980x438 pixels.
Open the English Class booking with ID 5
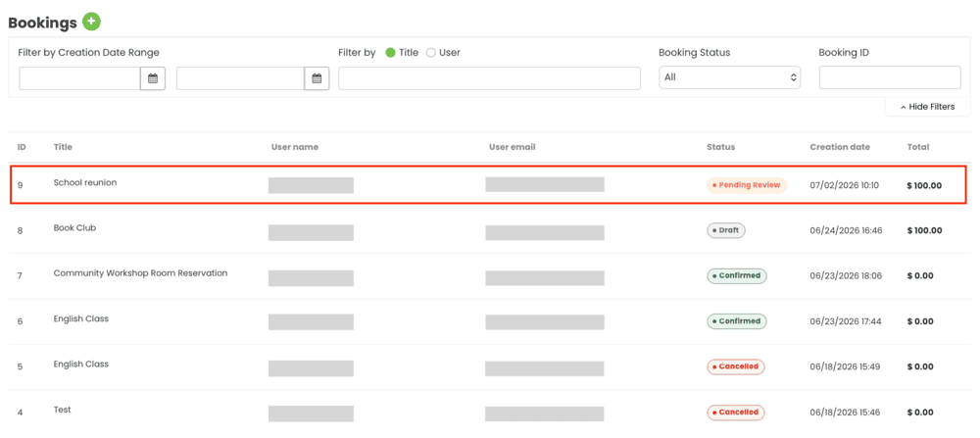[x=81, y=364]
